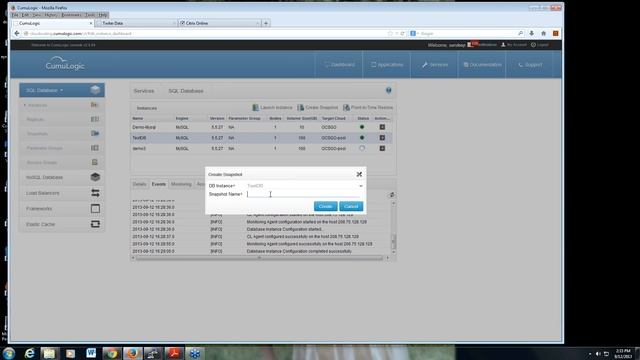
Task: Open Microsoft Word from the taskbar
Action: point(91,353)
